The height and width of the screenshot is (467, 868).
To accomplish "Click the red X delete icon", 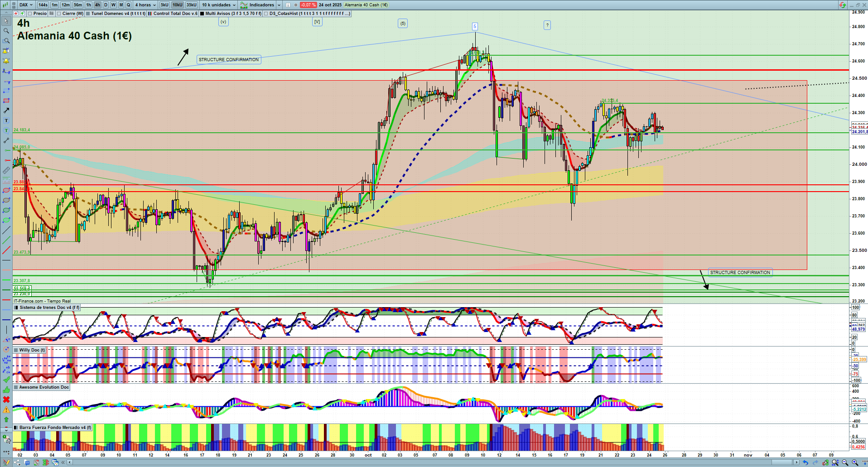I will [6, 400].
